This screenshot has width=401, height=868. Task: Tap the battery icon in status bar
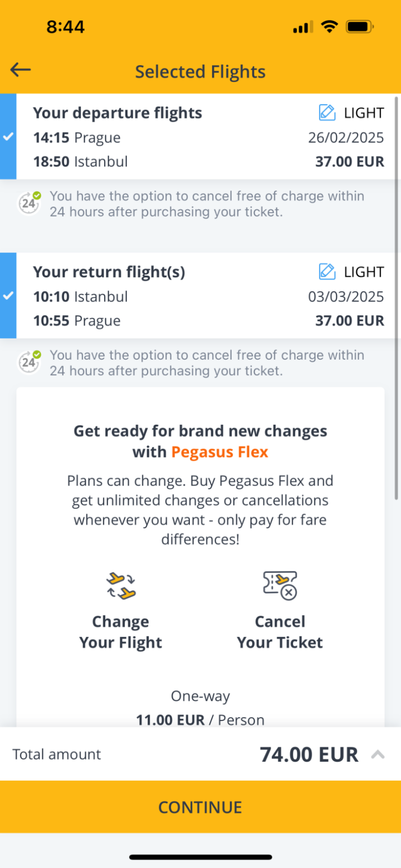click(359, 27)
